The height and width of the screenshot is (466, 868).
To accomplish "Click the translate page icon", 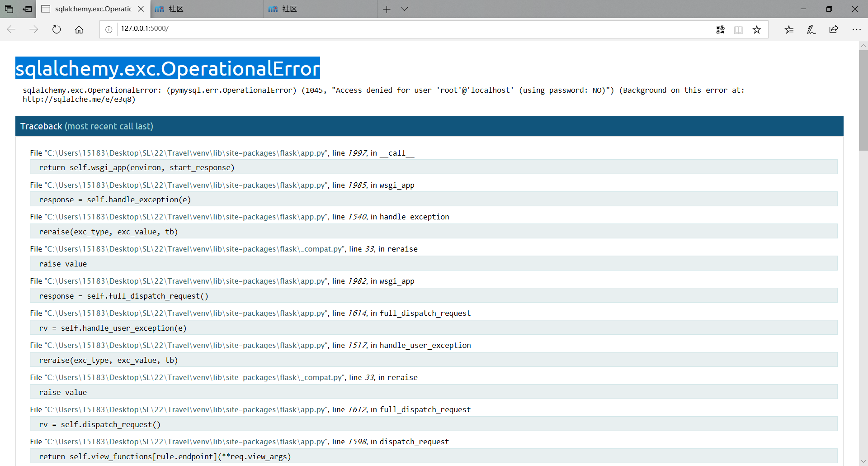I will coord(720,29).
